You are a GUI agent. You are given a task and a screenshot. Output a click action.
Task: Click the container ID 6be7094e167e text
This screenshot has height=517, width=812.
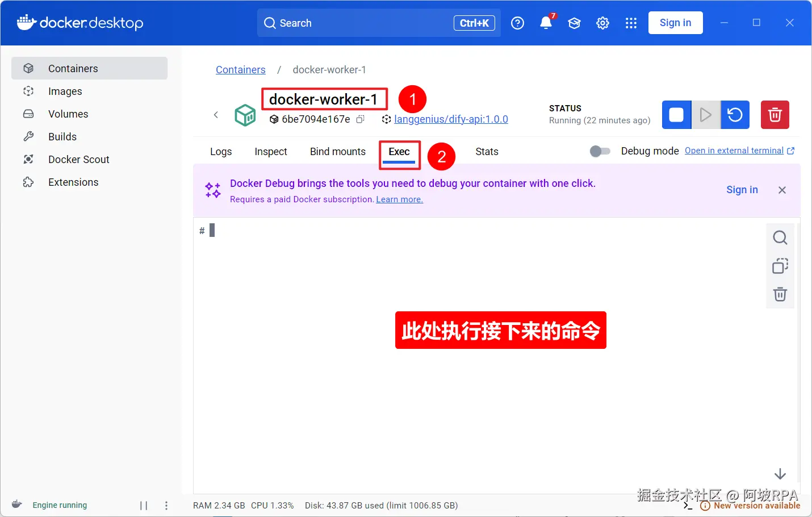pyautogui.click(x=316, y=119)
